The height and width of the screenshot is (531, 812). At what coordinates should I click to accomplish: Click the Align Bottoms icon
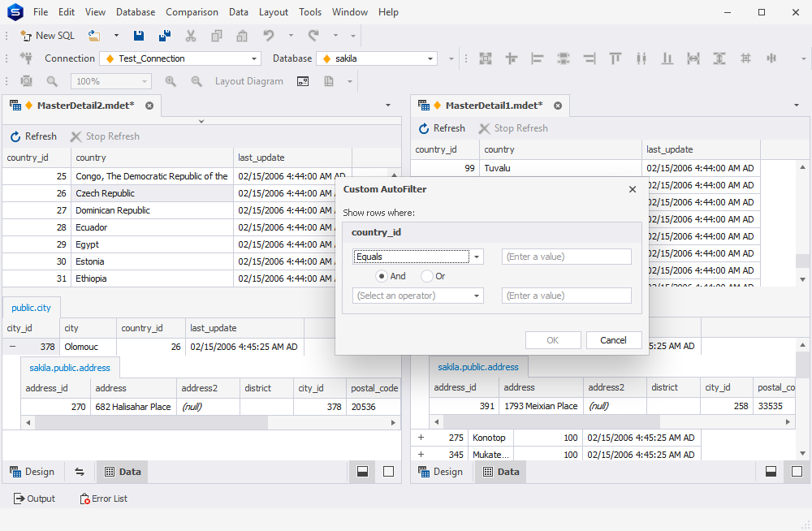tap(667, 58)
